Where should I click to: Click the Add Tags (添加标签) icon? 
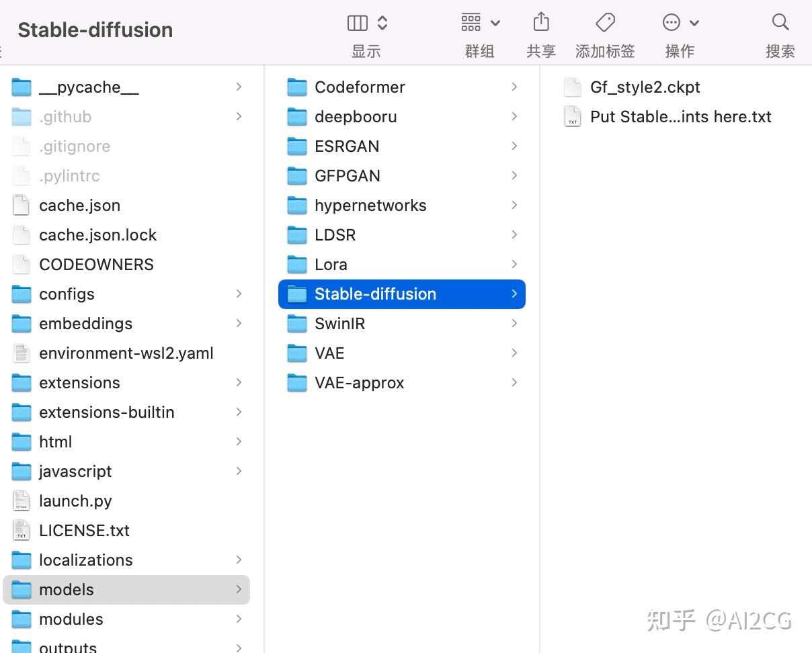[x=605, y=22]
